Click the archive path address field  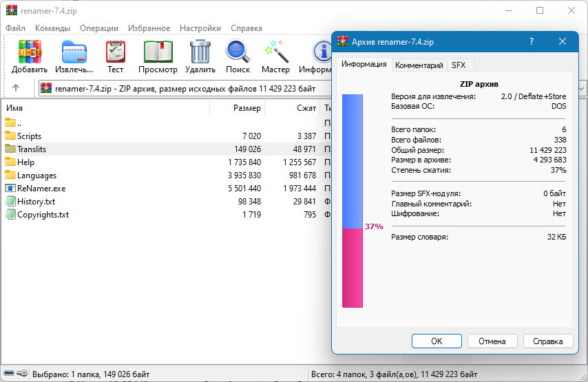click(x=186, y=89)
